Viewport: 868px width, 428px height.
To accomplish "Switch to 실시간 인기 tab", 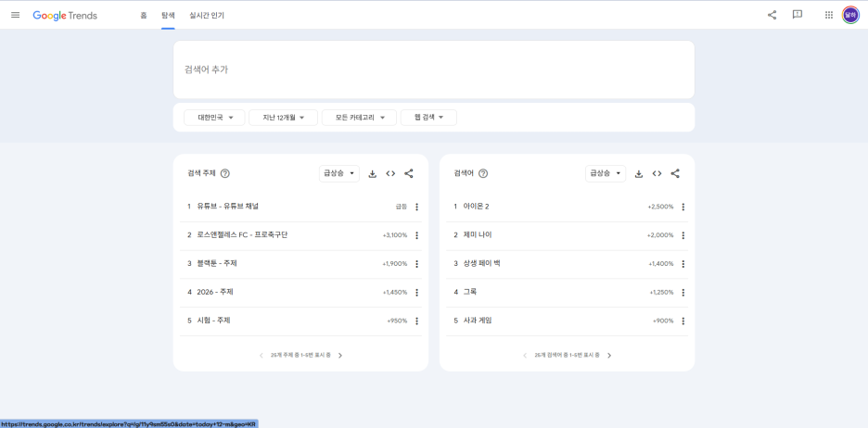I will point(207,16).
